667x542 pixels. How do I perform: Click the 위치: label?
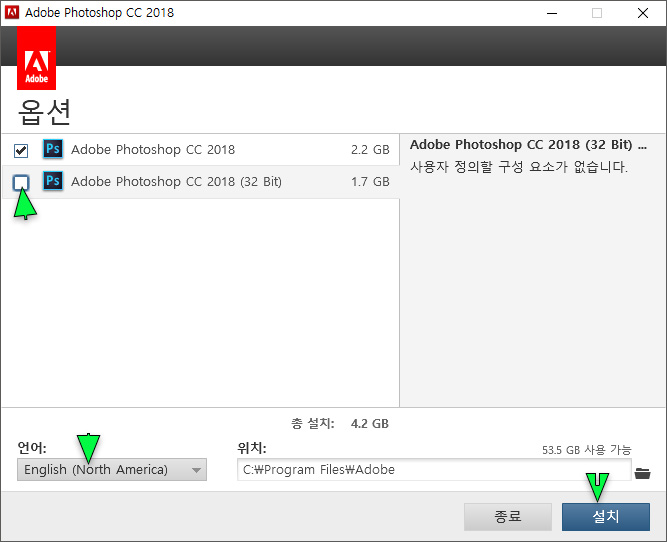(251, 448)
